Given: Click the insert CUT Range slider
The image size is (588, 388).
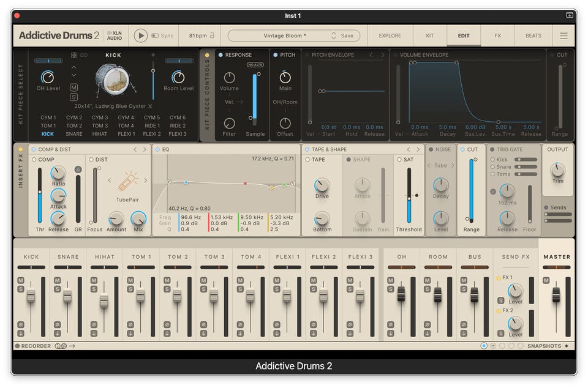Looking at the screenshot, I should click(x=471, y=190).
